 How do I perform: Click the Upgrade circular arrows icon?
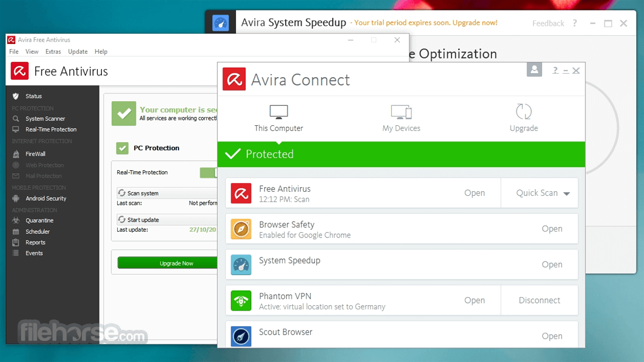tap(523, 112)
